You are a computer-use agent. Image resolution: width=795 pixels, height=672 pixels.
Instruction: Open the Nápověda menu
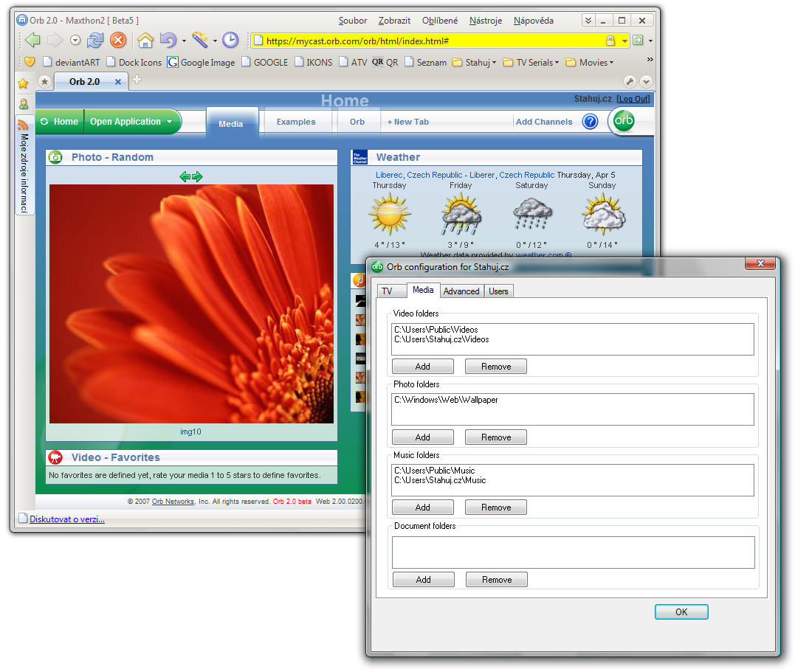(534, 21)
